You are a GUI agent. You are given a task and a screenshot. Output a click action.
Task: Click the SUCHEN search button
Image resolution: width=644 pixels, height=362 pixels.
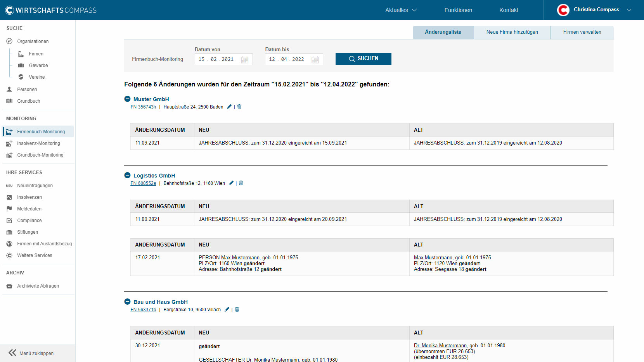[364, 59]
